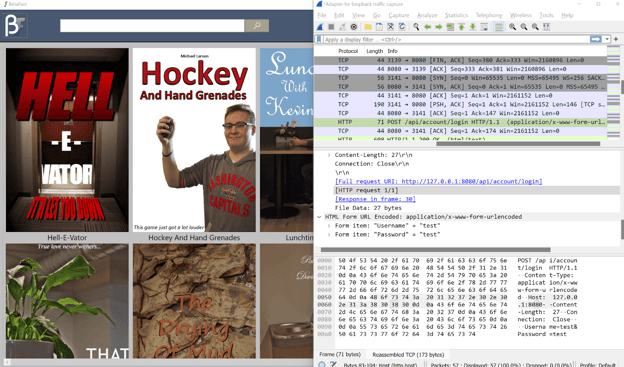This screenshot has width=624, height=367.
Task: Start capturing packets with the shark fin icon
Action: [x=320, y=27]
